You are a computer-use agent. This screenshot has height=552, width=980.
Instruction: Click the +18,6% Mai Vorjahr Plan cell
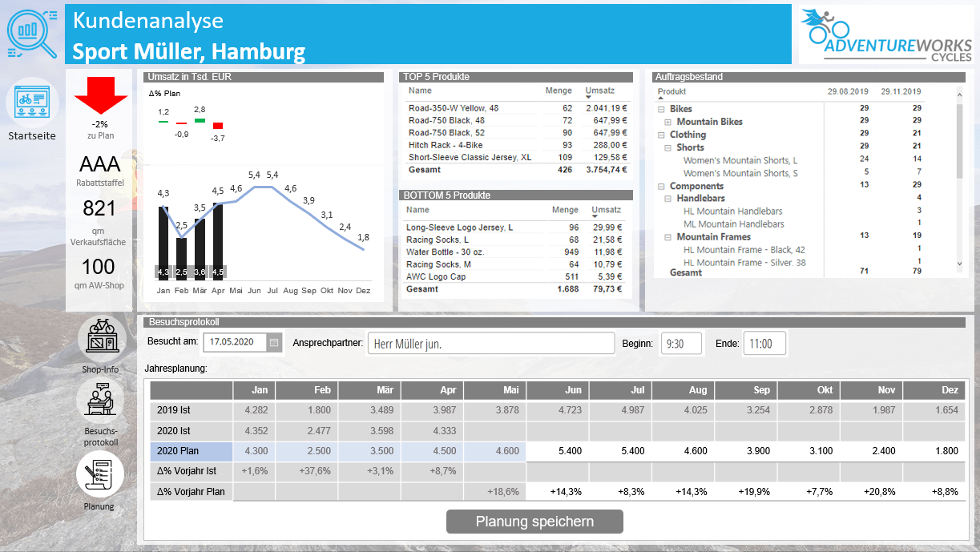coord(494,492)
